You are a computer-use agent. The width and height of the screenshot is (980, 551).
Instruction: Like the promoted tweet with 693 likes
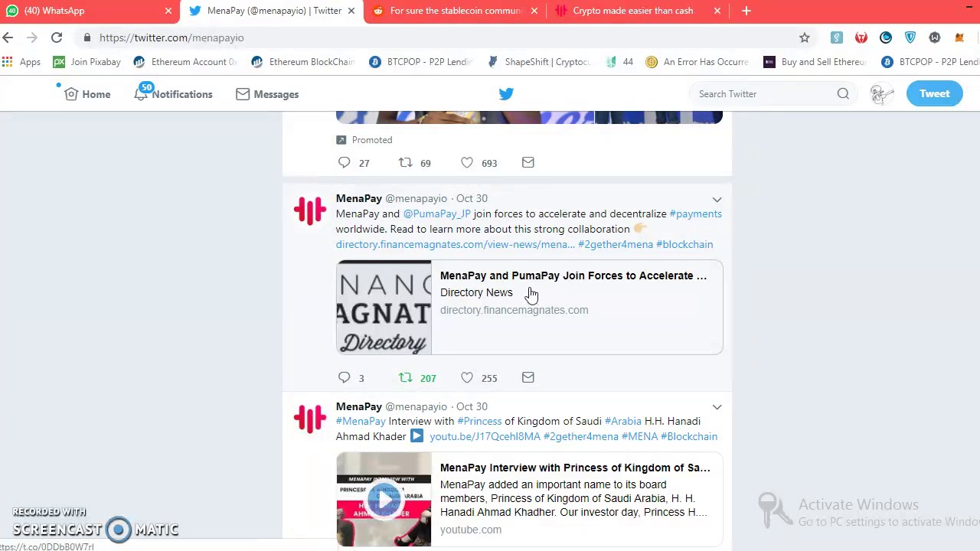pos(467,162)
